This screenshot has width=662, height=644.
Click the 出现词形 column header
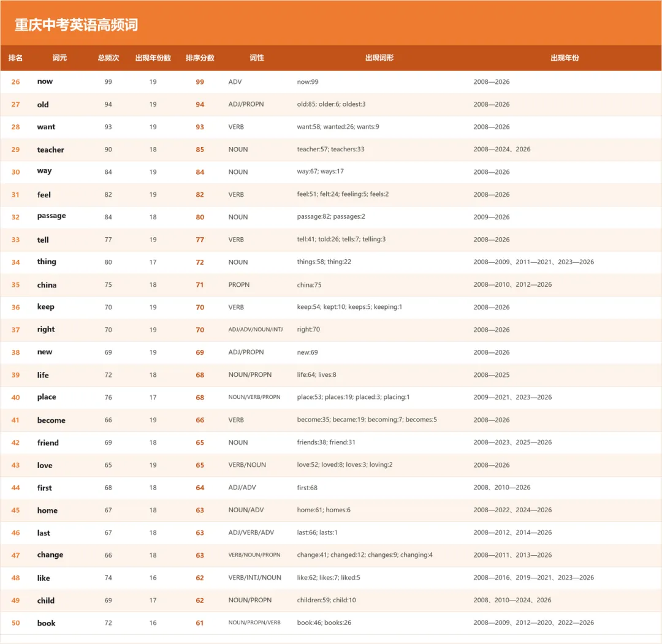pyautogui.click(x=379, y=58)
